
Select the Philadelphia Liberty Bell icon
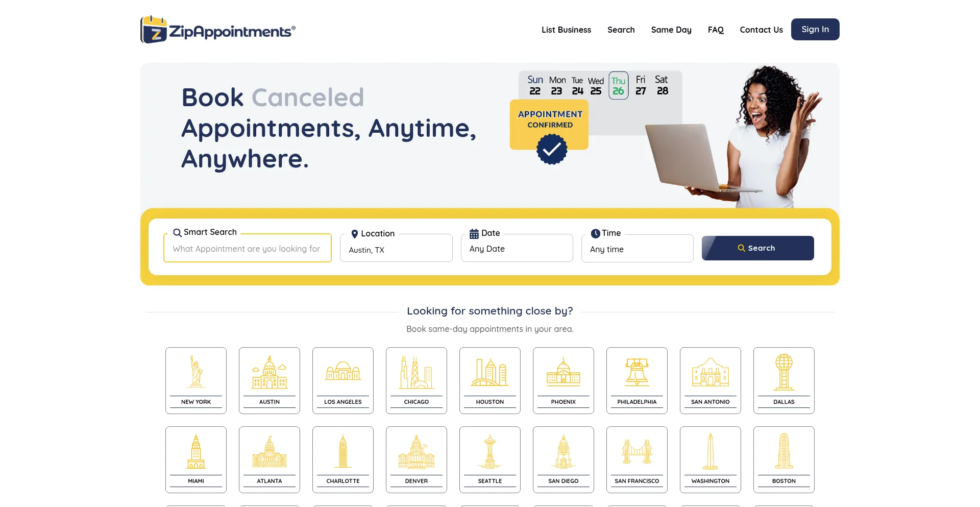[x=637, y=372]
